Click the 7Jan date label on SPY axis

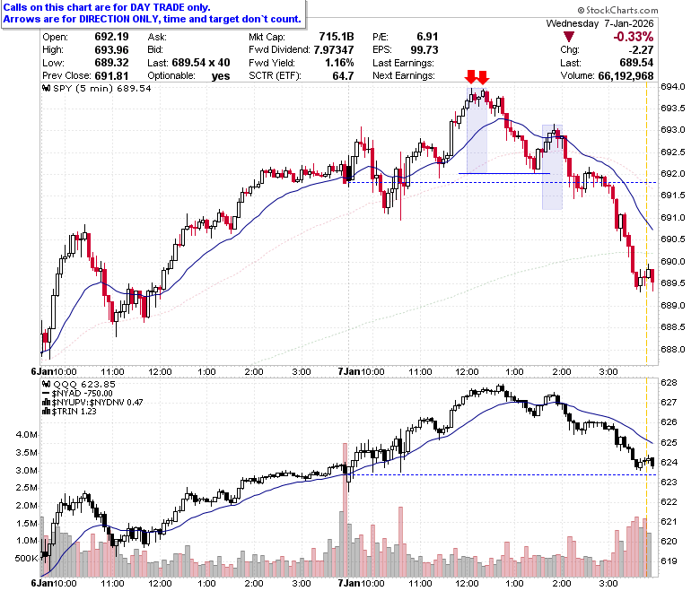[x=349, y=371]
